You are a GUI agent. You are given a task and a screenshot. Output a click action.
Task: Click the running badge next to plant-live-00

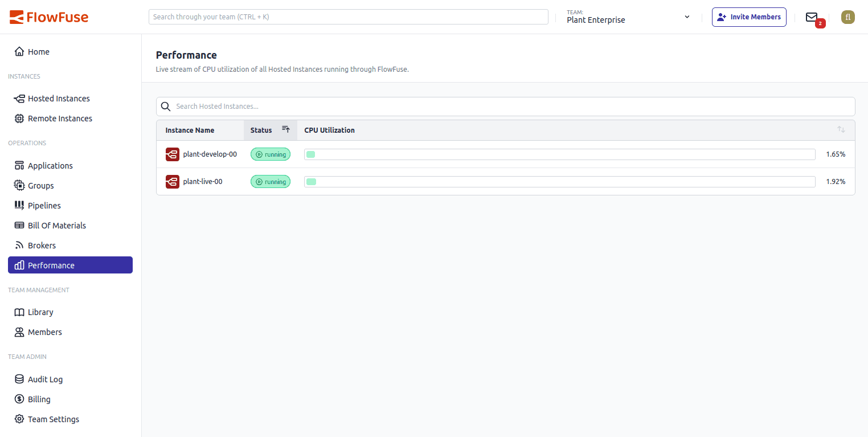point(270,181)
